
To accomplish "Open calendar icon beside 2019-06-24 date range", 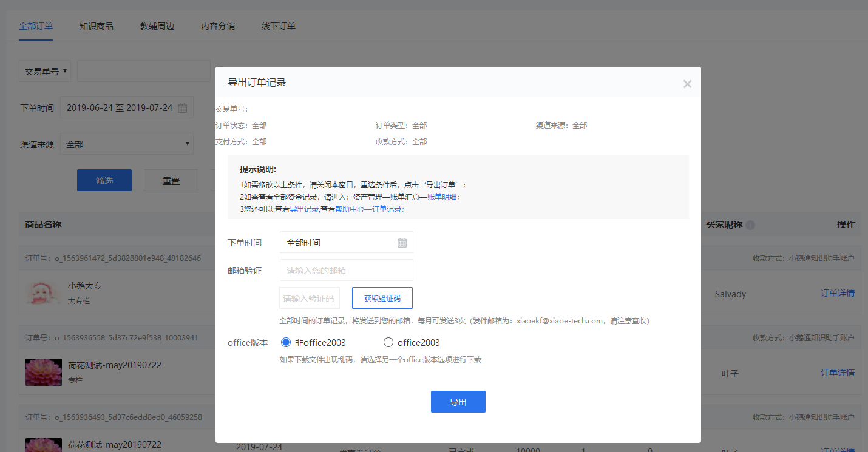I will [182, 108].
